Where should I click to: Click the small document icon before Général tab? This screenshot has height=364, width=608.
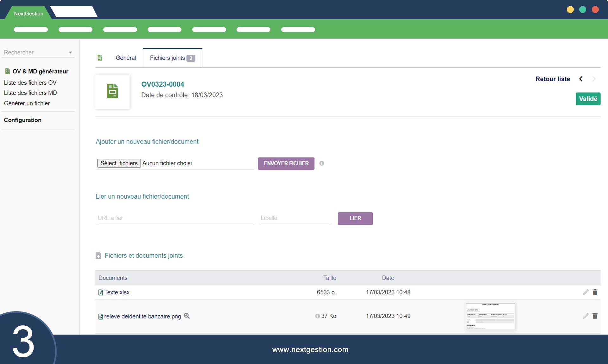(x=100, y=58)
